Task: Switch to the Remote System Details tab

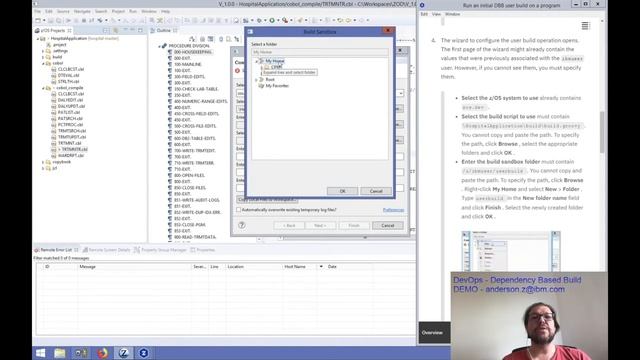Action: click(x=109, y=250)
